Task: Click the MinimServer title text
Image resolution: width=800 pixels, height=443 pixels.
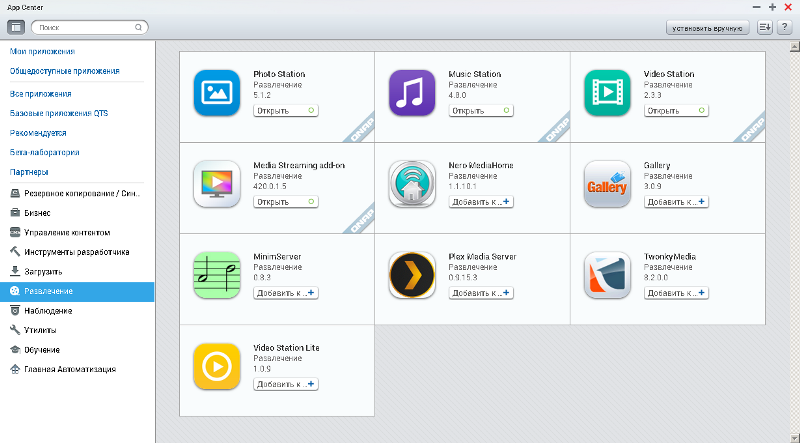Action: [277, 257]
